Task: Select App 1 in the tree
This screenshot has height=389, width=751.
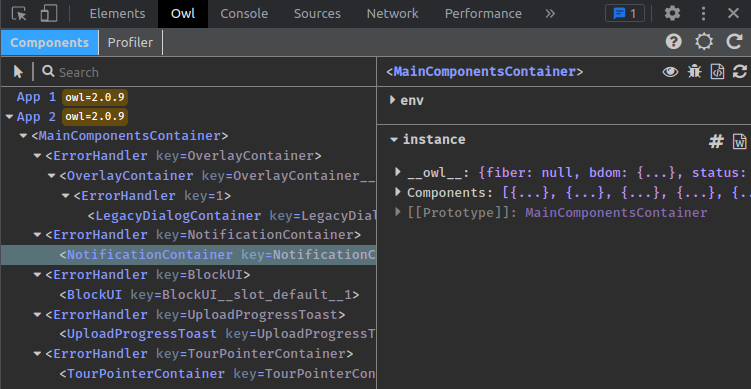Action: point(36,97)
